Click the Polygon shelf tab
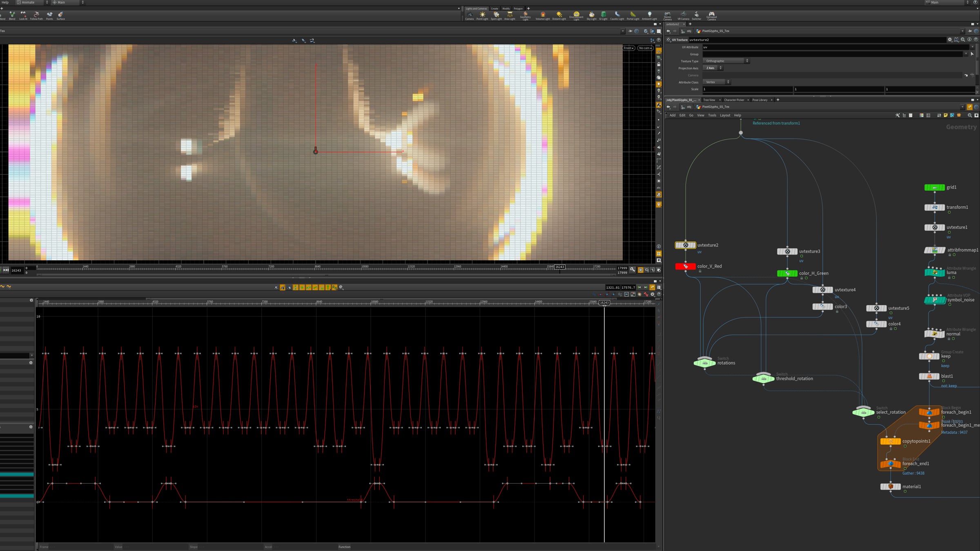 pos(518,9)
